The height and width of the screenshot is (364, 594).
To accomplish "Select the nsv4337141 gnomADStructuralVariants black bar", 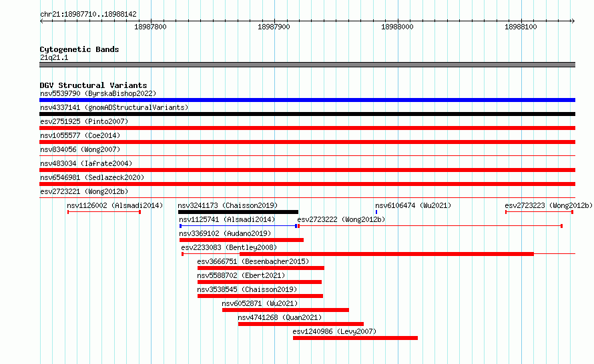I will point(307,114).
